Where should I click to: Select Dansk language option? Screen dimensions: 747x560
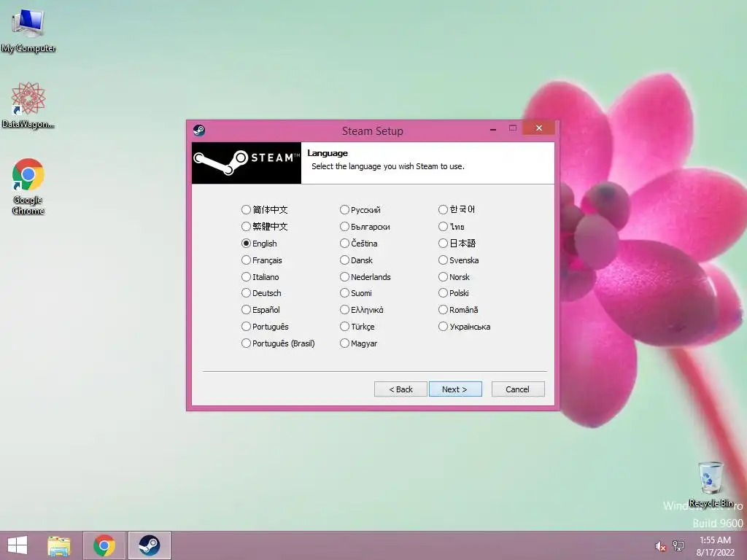356,260
